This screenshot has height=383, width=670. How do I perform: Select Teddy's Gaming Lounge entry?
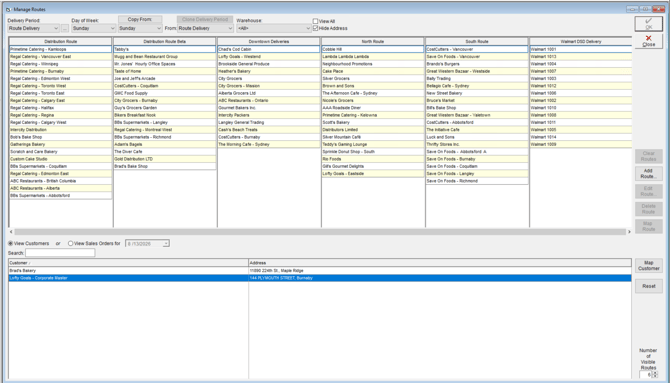click(373, 144)
